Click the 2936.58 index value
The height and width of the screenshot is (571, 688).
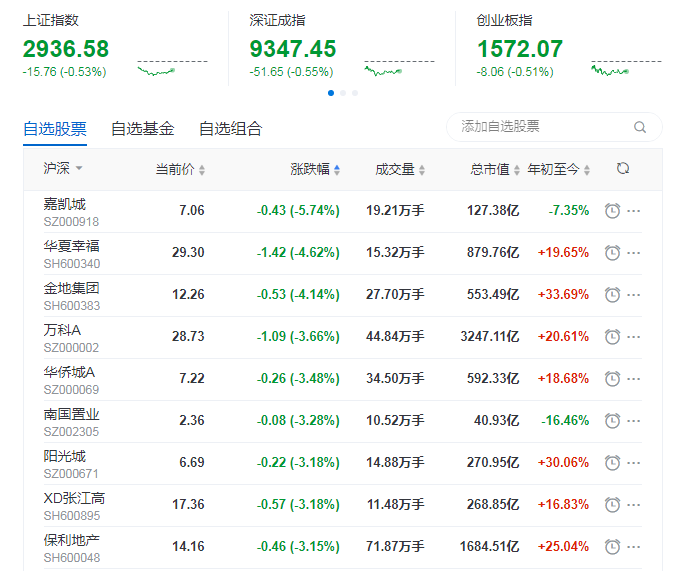66,49
